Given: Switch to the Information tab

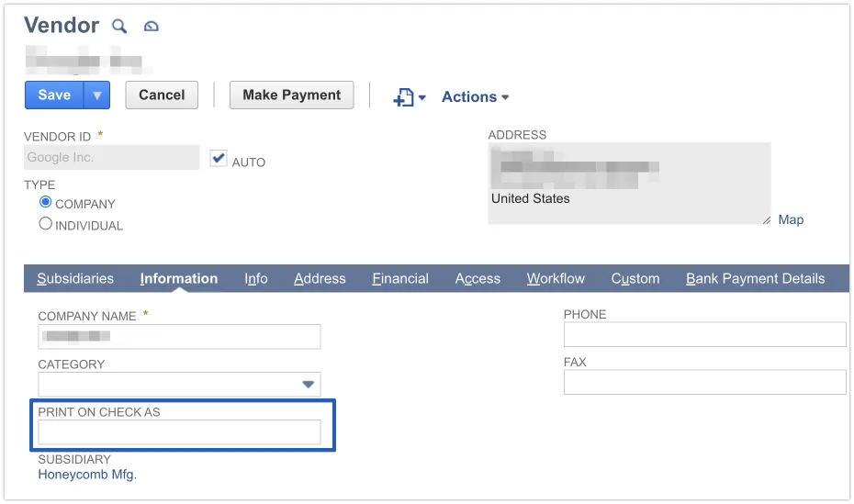Looking at the screenshot, I should tap(179, 279).
